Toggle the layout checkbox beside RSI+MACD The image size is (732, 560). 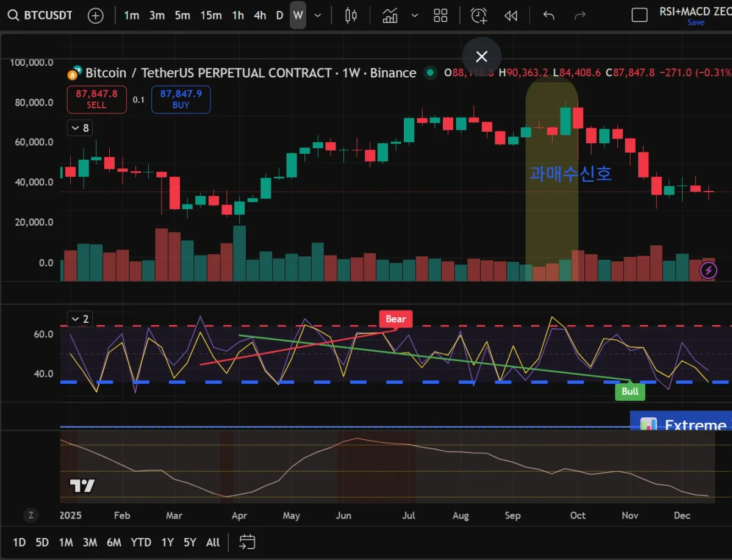(x=639, y=15)
